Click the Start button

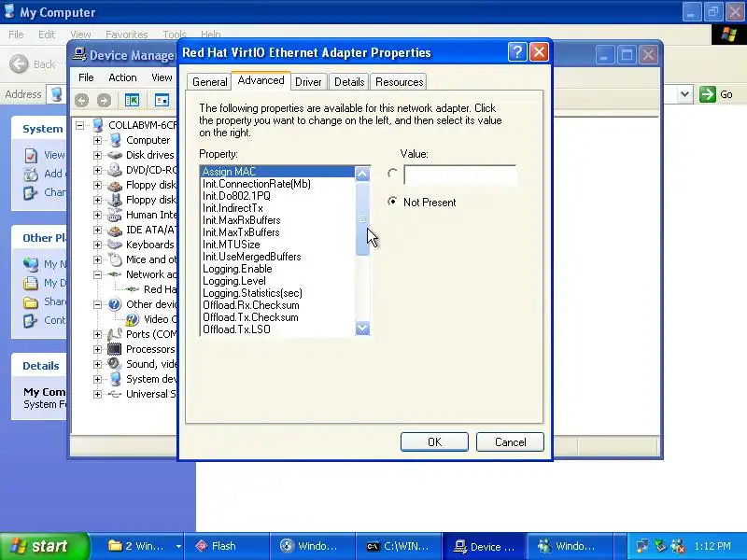pos(44,546)
